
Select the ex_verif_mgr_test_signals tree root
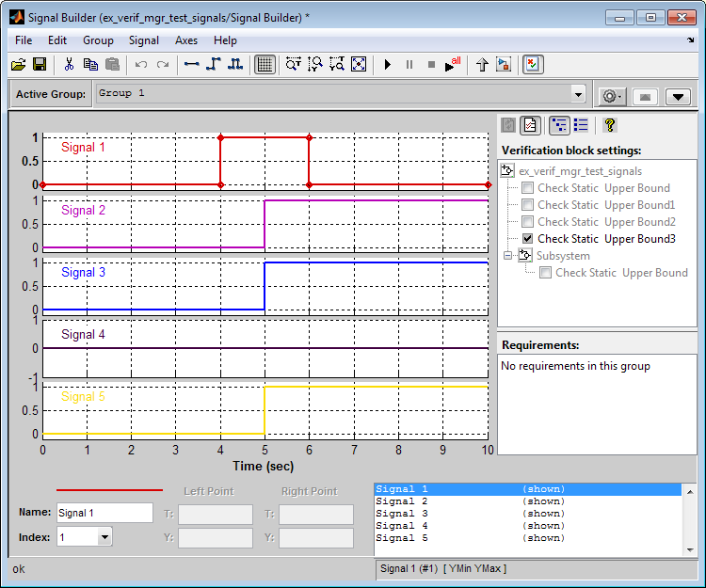579,171
